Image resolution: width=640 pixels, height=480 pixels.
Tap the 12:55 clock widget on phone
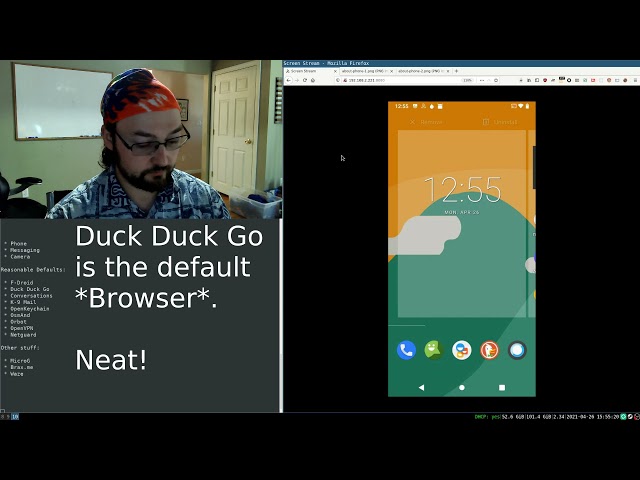coord(462,189)
